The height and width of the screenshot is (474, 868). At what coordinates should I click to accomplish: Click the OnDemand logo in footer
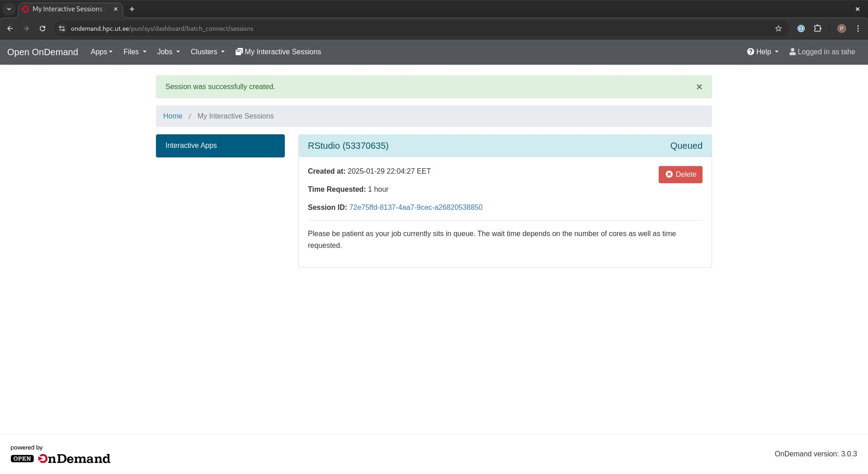click(x=60, y=459)
